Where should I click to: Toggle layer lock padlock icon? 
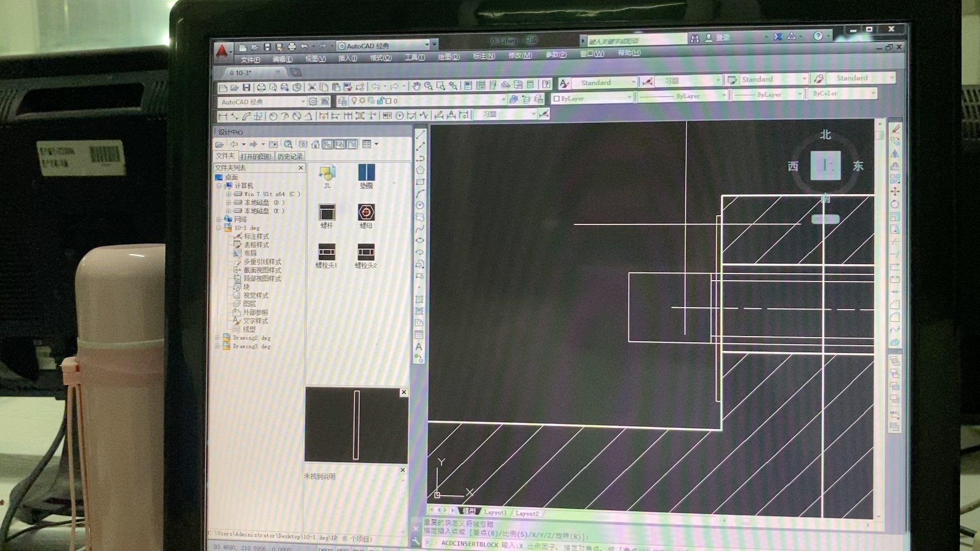(x=380, y=101)
